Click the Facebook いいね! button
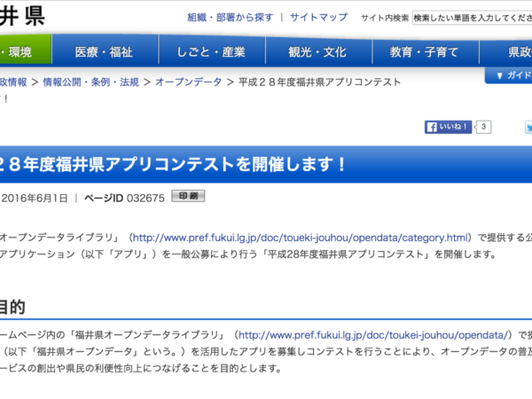This screenshot has width=532, height=399. pyautogui.click(x=448, y=127)
